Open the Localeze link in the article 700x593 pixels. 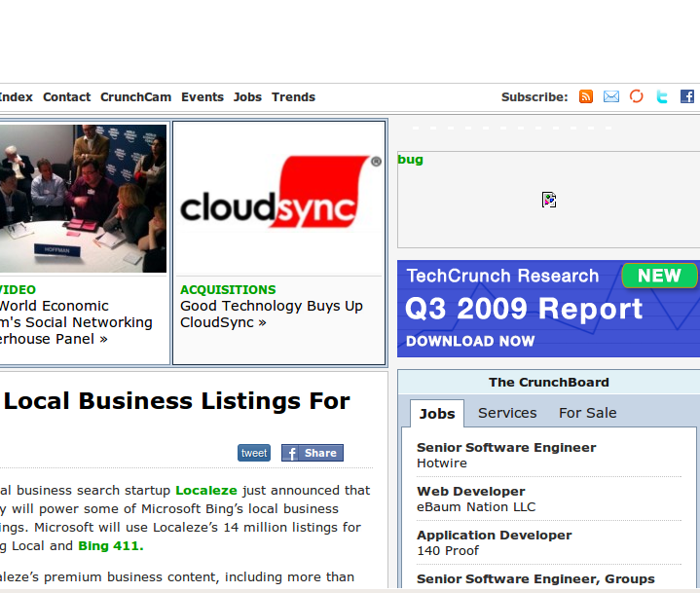click(x=205, y=491)
